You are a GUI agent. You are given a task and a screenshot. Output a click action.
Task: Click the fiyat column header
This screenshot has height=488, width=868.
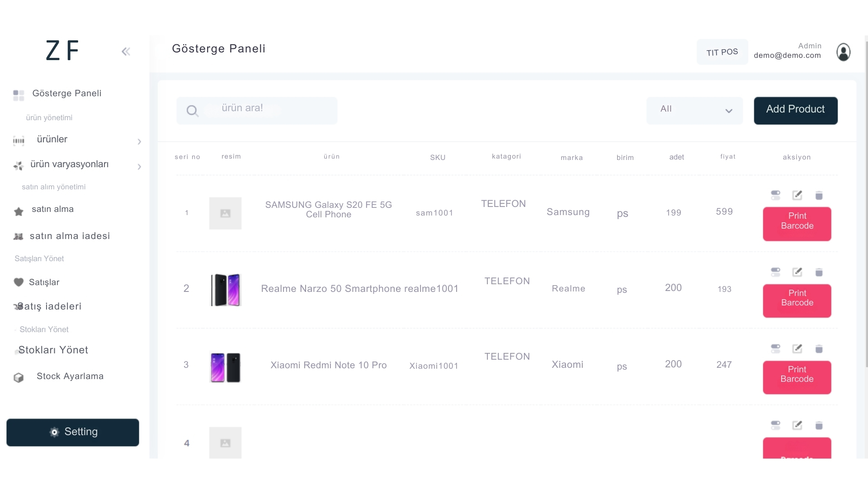click(728, 157)
